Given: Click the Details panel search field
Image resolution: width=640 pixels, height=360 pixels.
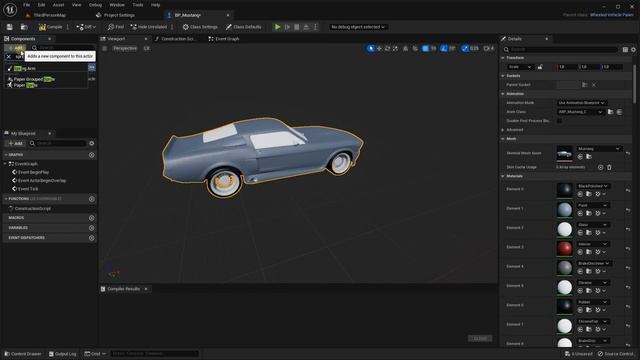Looking at the screenshot, I should point(562,49).
